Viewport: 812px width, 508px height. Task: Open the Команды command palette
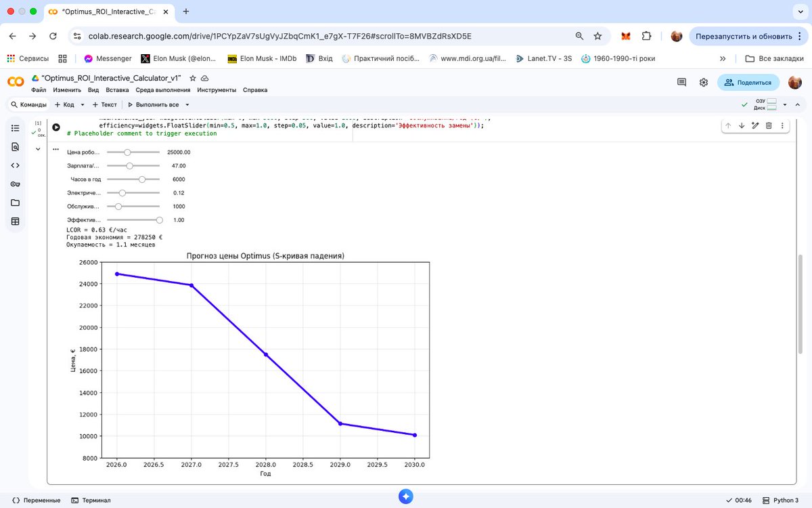(28, 105)
